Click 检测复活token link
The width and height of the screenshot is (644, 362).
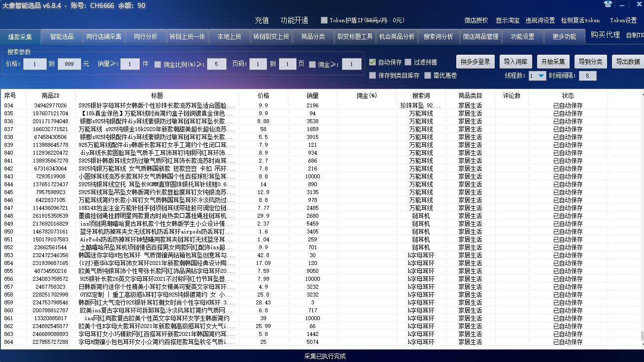coord(580,20)
